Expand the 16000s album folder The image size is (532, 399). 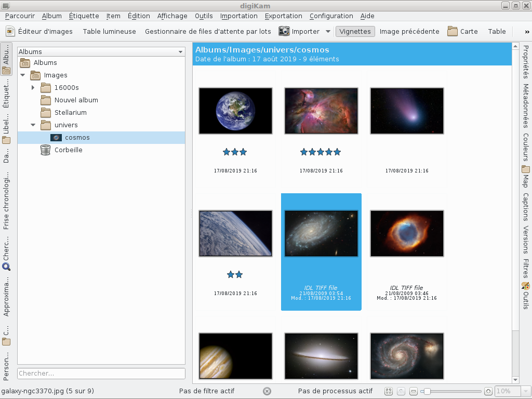[33, 88]
